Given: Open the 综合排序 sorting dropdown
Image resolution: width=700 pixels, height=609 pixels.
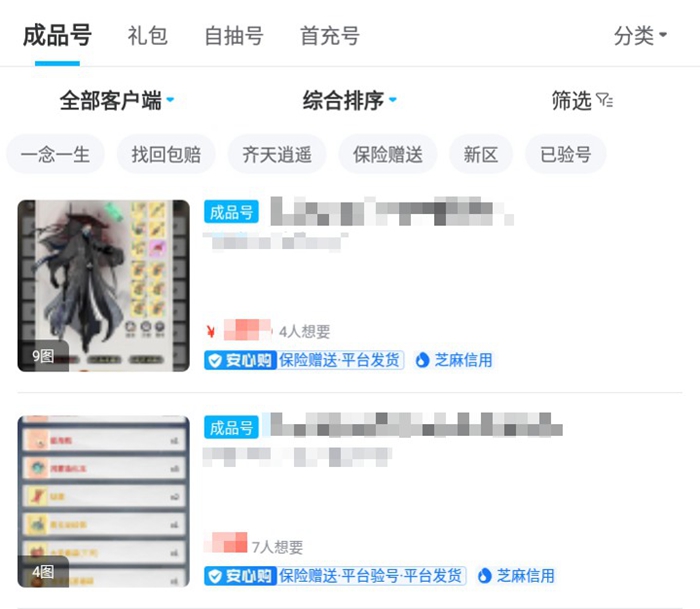Looking at the screenshot, I should pos(350,100).
